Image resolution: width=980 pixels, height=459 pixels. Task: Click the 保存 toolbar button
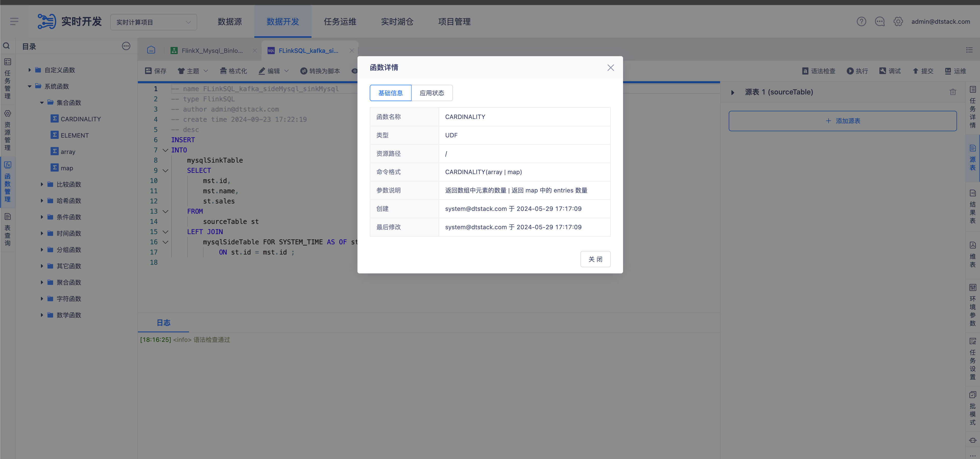tap(155, 71)
